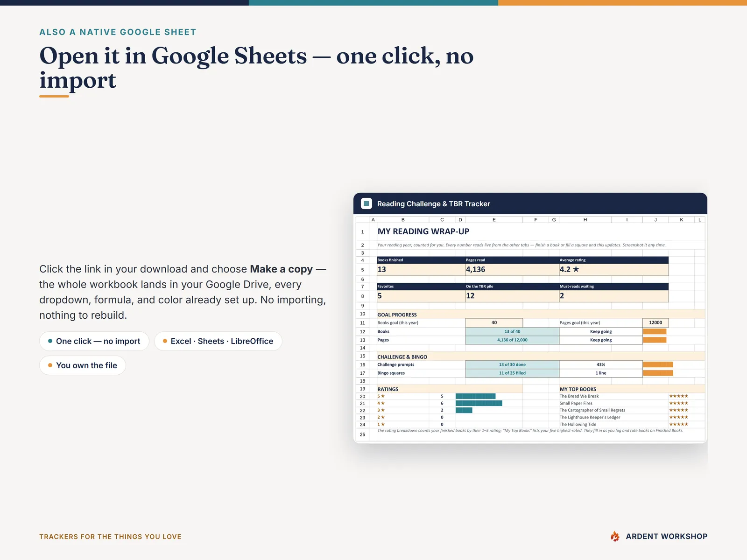The image size is (747, 560).
Task: Click the 'MY READING WRAP-UP' heading cell
Action: tap(423, 231)
